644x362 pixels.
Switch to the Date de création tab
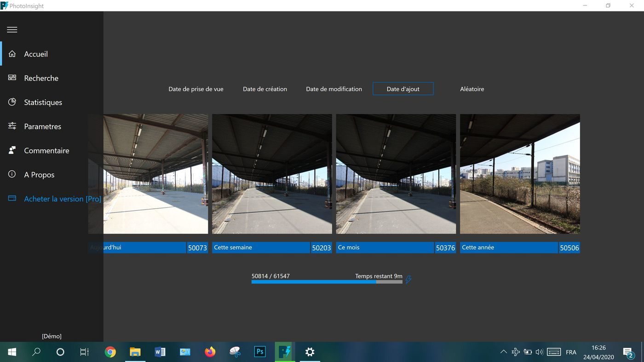[x=265, y=89]
